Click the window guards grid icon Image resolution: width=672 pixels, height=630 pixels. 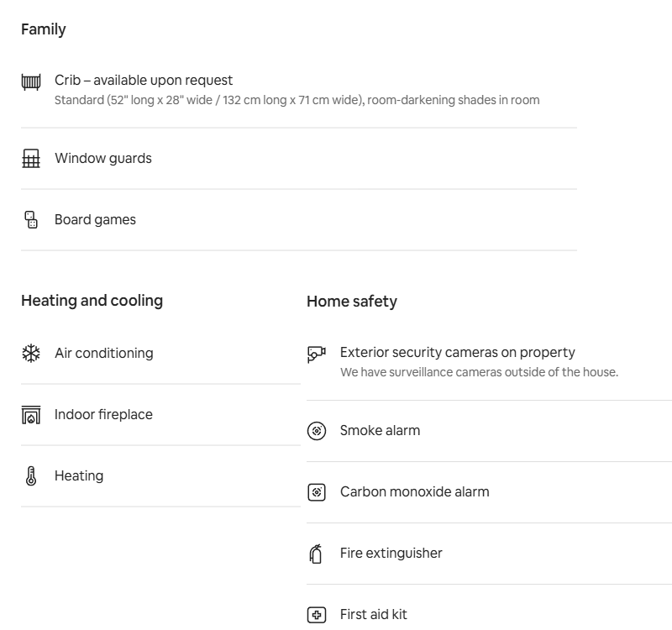click(31, 158)
